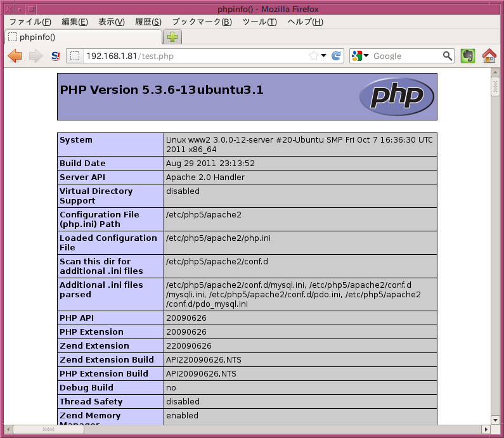
Task: Select the phpinfo() tab
Action: (x=84, y=37)
